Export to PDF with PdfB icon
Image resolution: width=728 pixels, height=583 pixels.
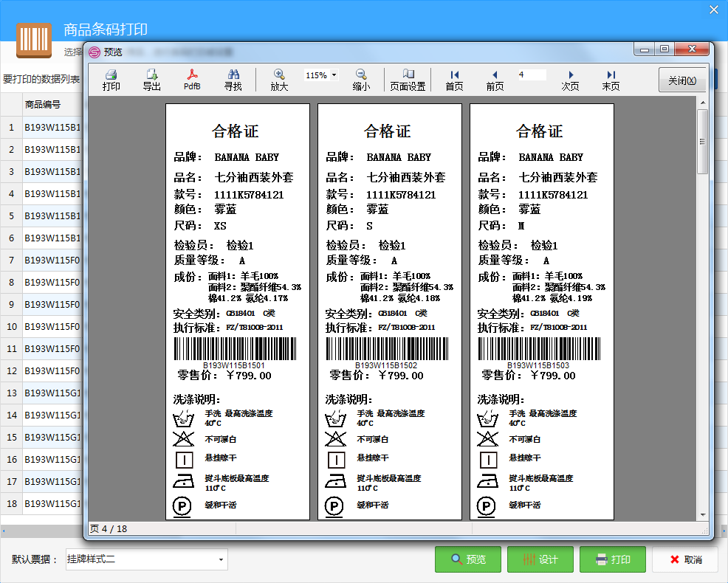192,80
